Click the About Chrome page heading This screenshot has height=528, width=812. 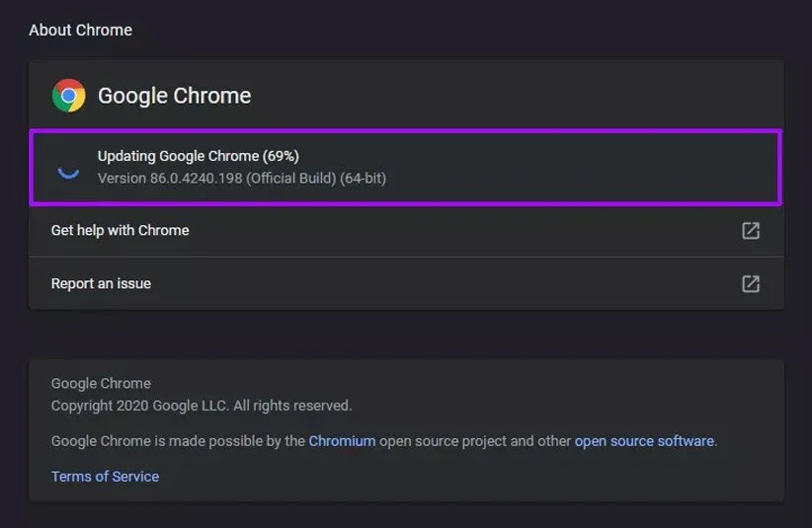(80, 31)
